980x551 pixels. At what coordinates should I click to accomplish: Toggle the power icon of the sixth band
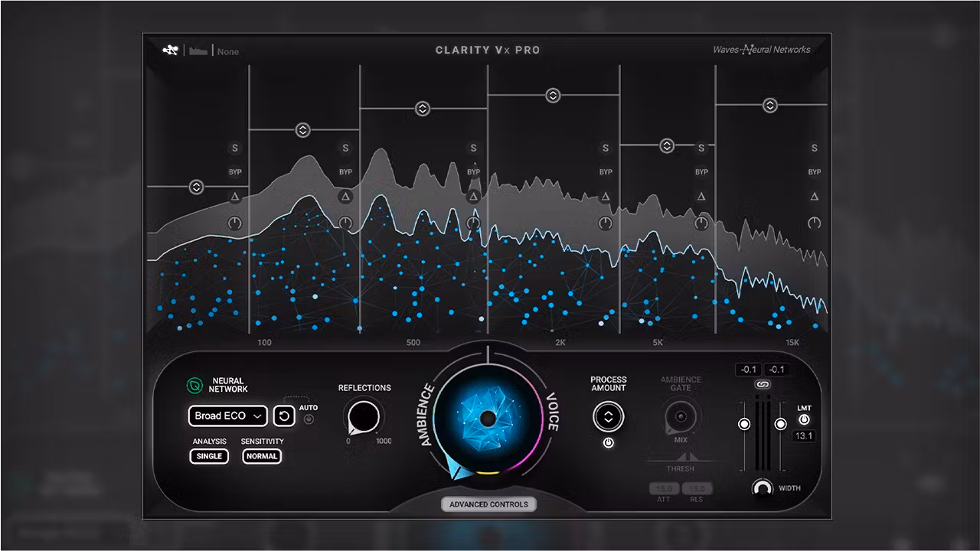coord(815,223)
